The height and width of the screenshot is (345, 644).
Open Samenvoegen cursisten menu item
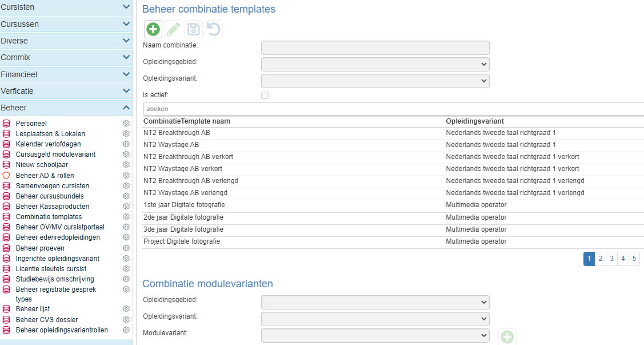click(52, 186)
